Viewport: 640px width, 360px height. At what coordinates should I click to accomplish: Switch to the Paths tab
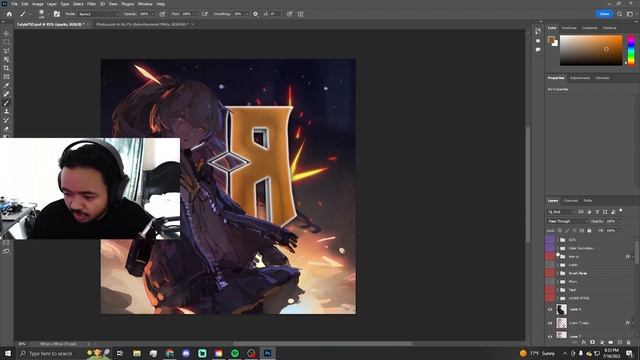(588, 201)
